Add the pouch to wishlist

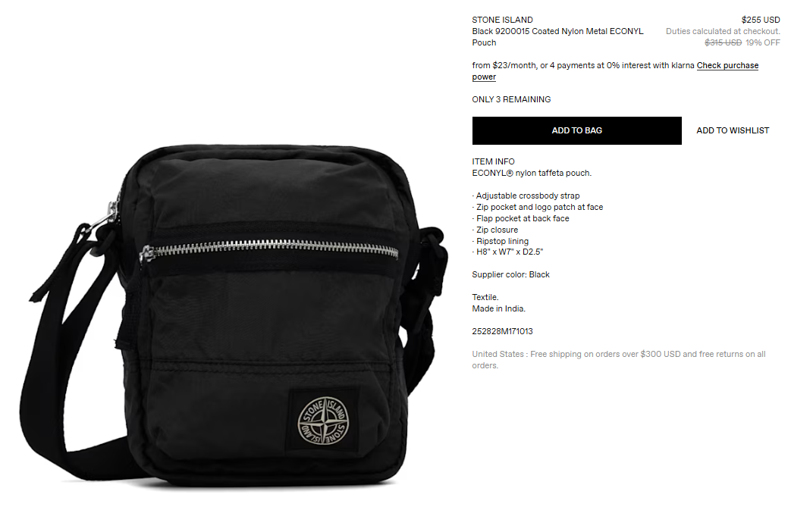point(733,130)
